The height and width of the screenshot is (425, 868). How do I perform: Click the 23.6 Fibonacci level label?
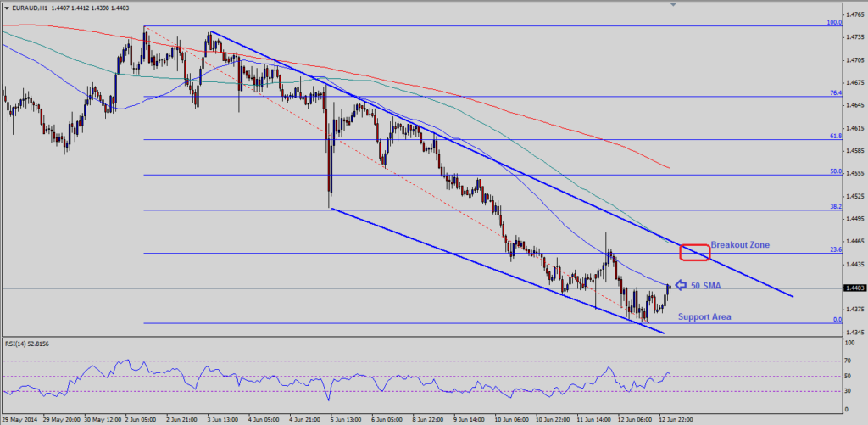coord(834,249)
